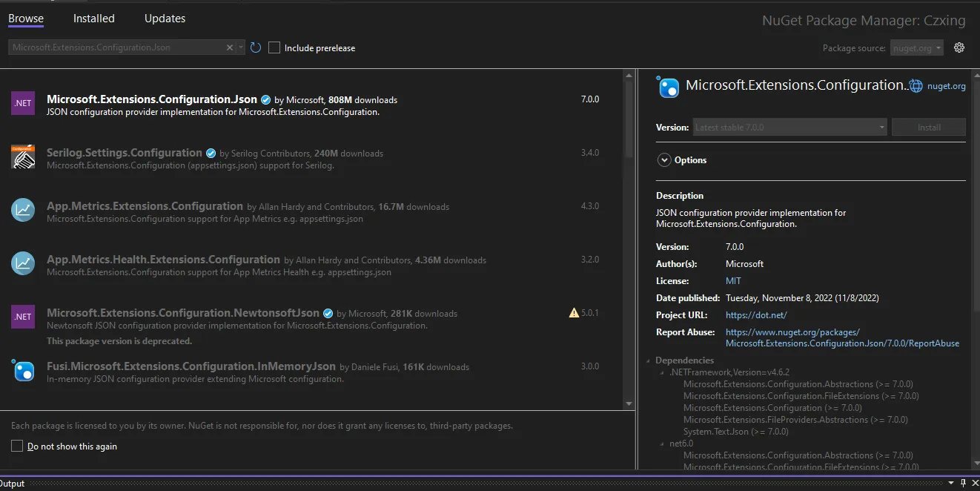Open the Package source dropdown

(917, 47)
